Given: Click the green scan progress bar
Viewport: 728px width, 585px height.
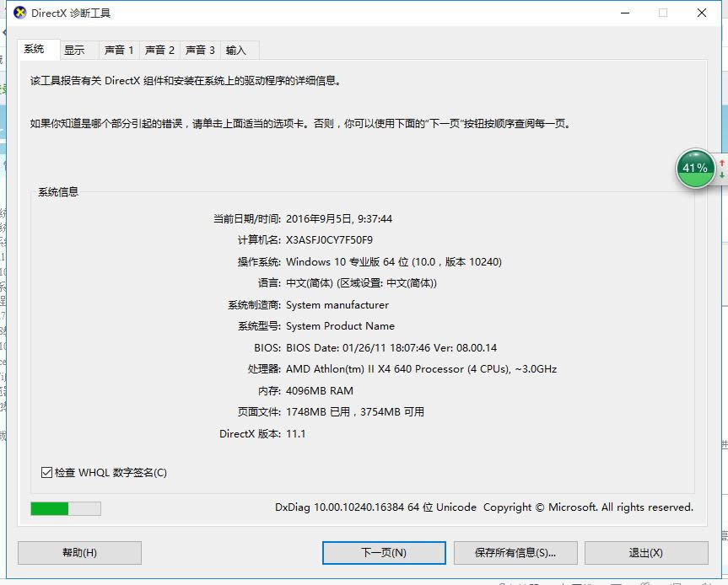Looking at the screenshot, I should (x=46, y=508).
